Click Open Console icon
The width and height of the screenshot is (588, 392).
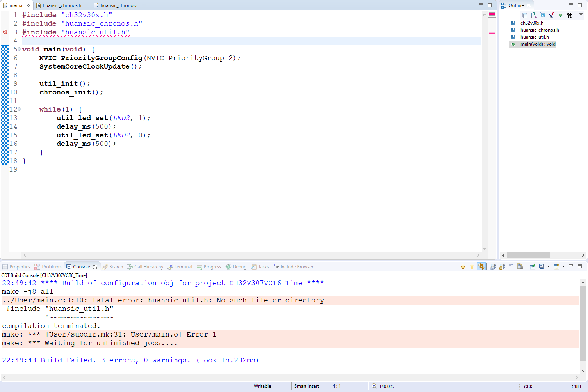click(556, 266)
